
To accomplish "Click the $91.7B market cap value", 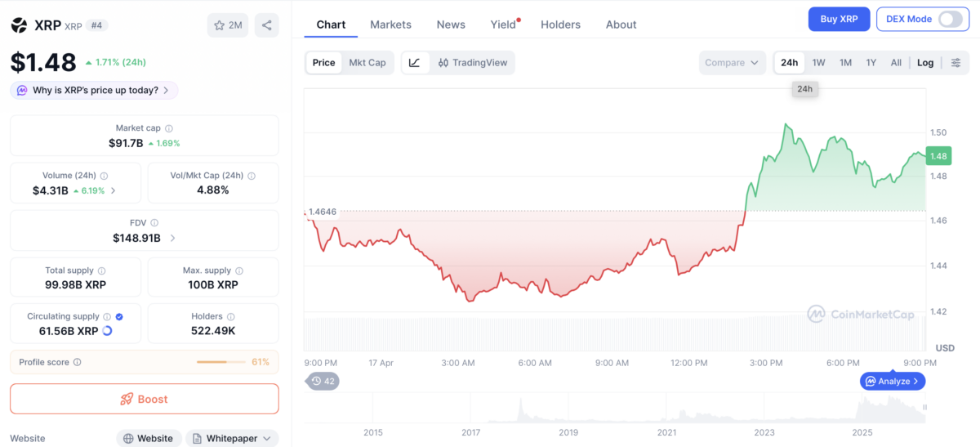I will pyautogui.click(x=126, y=143).
